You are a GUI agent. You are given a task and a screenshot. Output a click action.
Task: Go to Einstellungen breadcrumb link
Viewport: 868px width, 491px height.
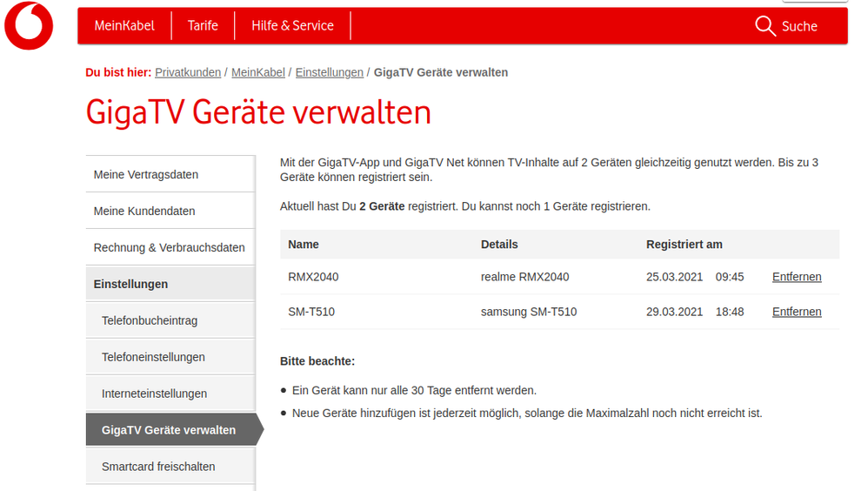click(330, 72)
